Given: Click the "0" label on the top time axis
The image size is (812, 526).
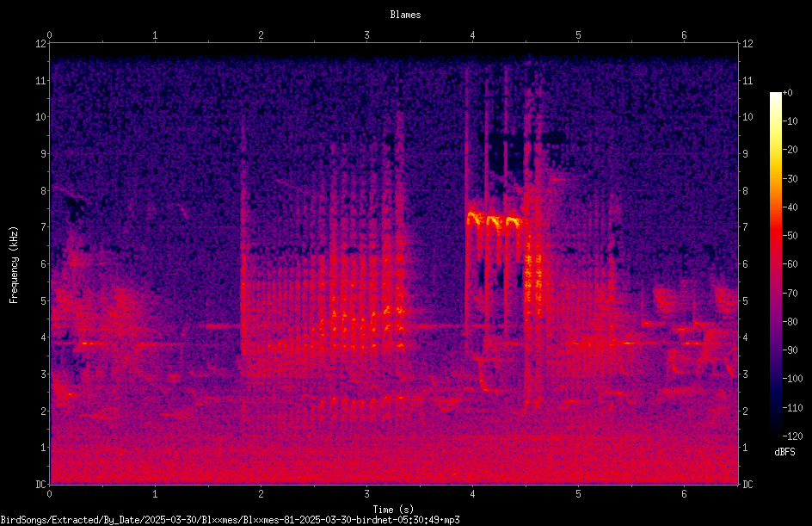Looking at the screenshot, I should [x=49, y=35].
